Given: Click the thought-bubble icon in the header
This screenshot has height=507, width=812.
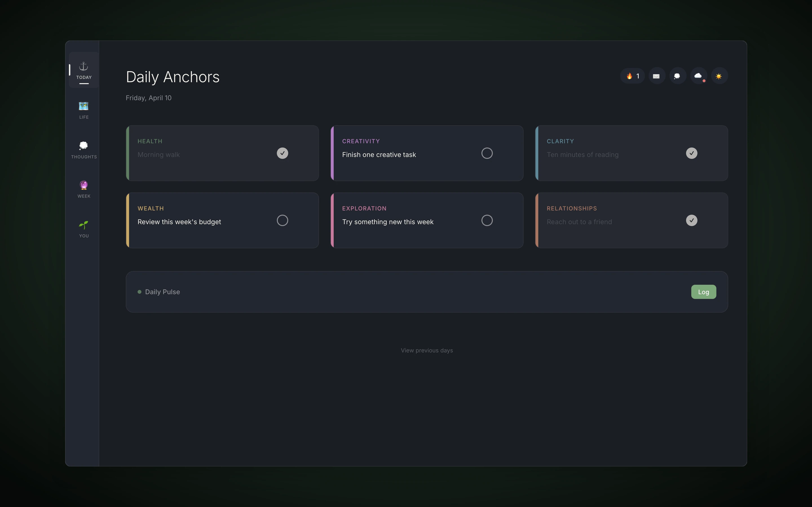Looking at the screenshot, I should [678, 76].
